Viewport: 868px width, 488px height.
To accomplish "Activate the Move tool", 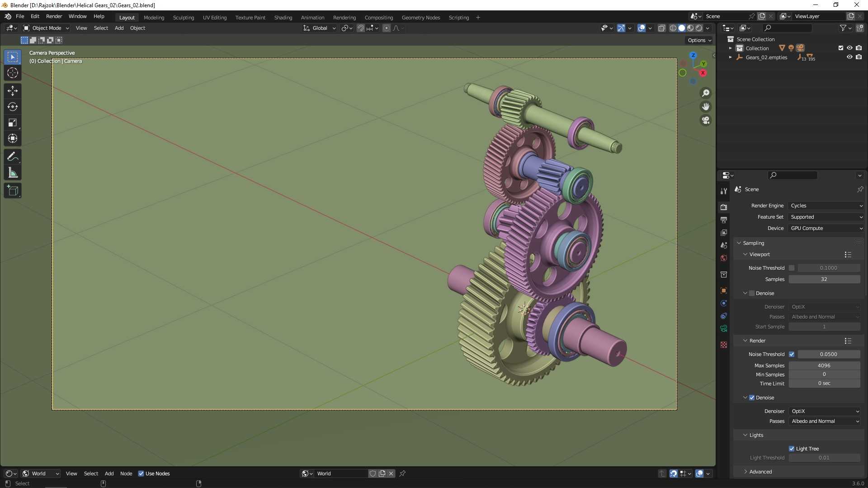I will 13,91.
